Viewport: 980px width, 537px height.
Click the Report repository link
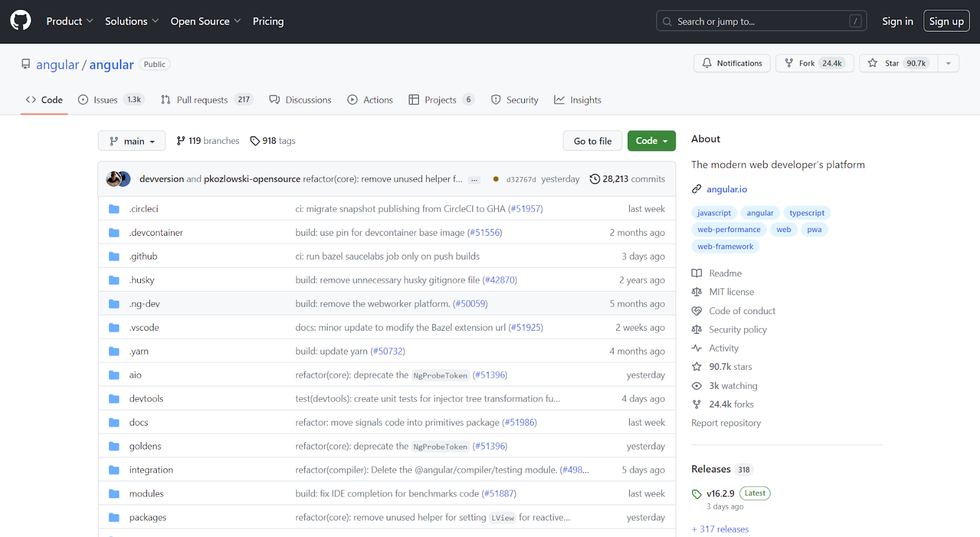726,423
